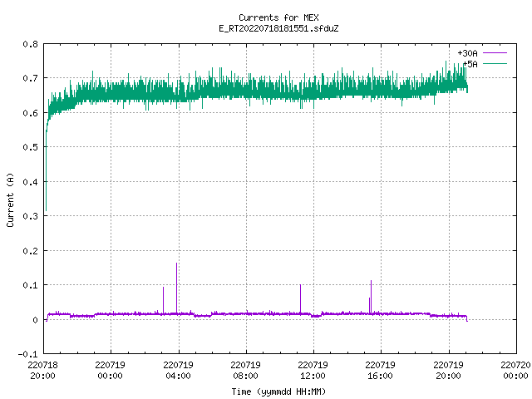
Task: Click the 220719 20:00 x-axis tick label
Action: point(449,371)
